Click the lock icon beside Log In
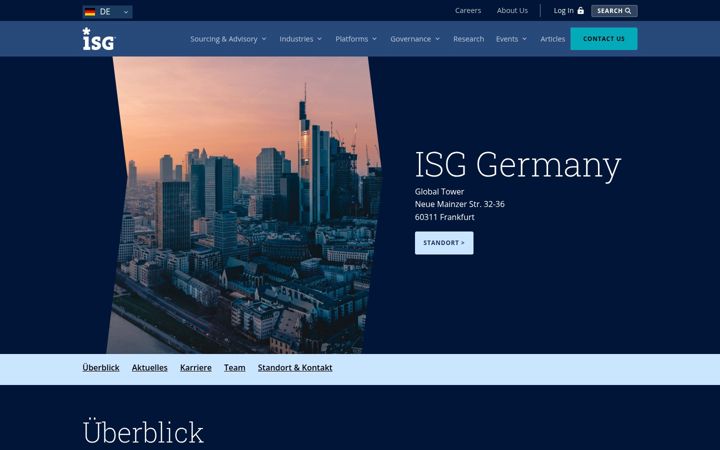Viewport: 720px width, 450px height. click(x=580, y=11)
